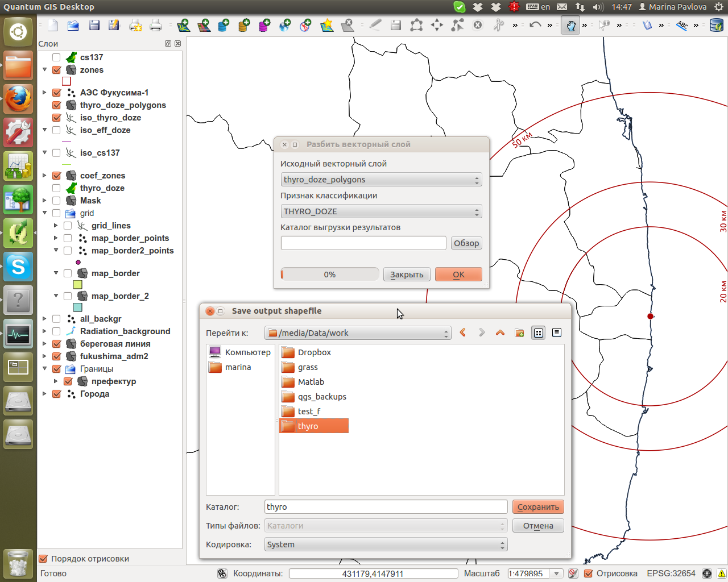Go up to the parent directory
Image resolution: width=728 pixels, height=582 pixels.
click(x=500, y=333)
